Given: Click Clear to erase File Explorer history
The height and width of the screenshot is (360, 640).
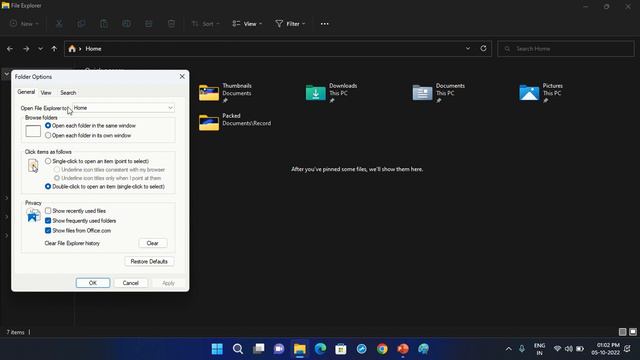Looking at the screenshot, I should pos(153,243).
